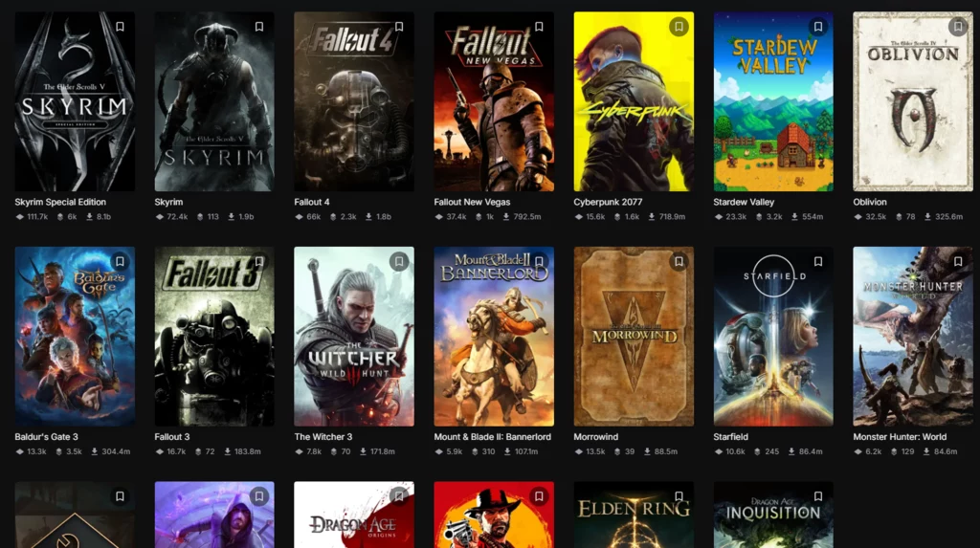
Task: Open the Oblivion cover art
Action: [x=913, y=101]
